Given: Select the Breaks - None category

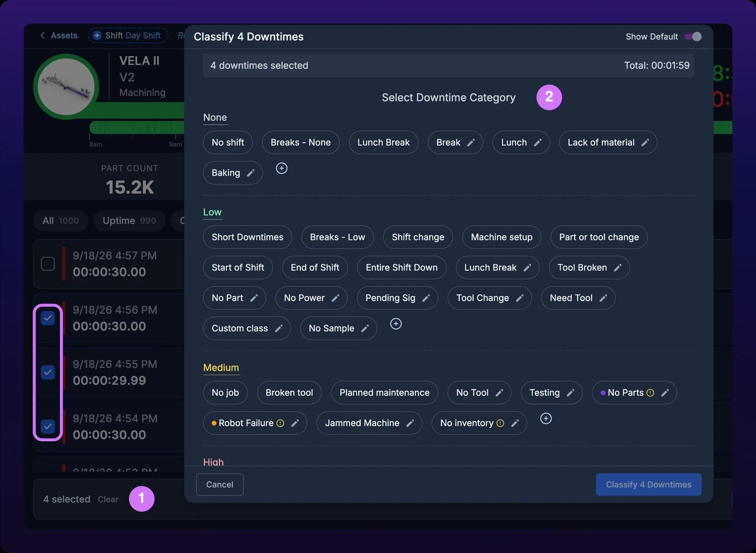Looking at the screenshot, I should tap(301, 143).
